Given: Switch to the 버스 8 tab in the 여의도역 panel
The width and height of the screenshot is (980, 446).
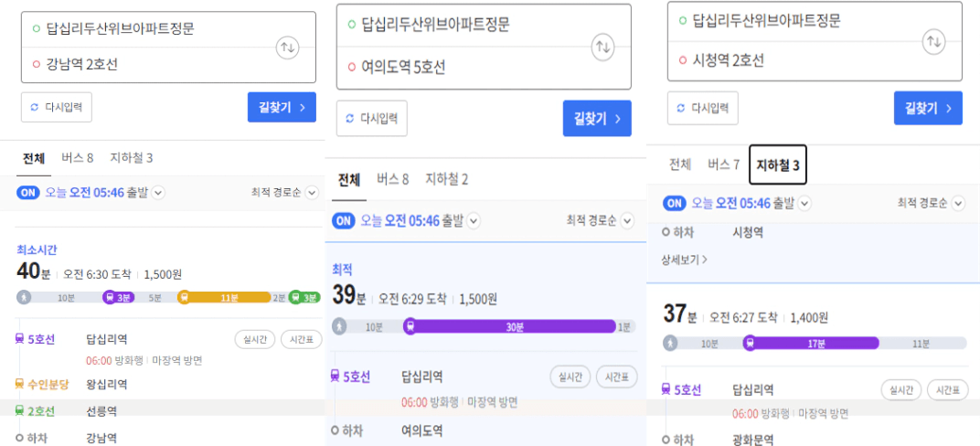Looking at the screenshot, I should pos(392,179).
